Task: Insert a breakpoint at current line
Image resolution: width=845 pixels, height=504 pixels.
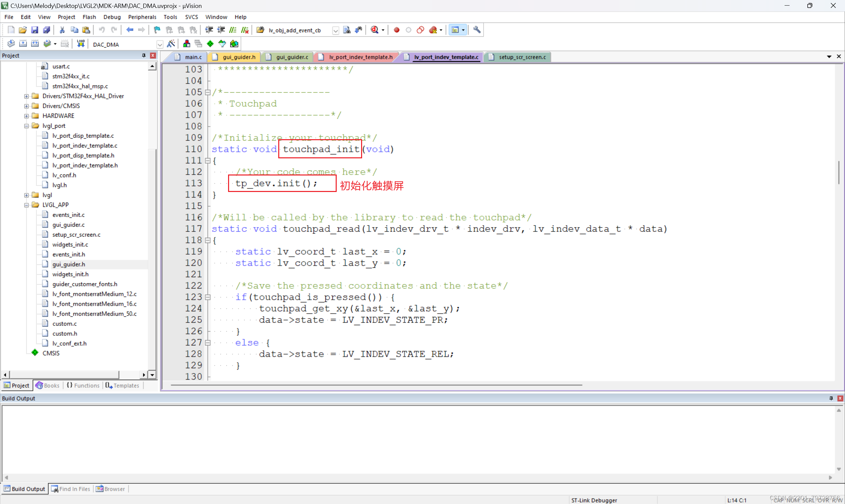Action: [396, 30]
